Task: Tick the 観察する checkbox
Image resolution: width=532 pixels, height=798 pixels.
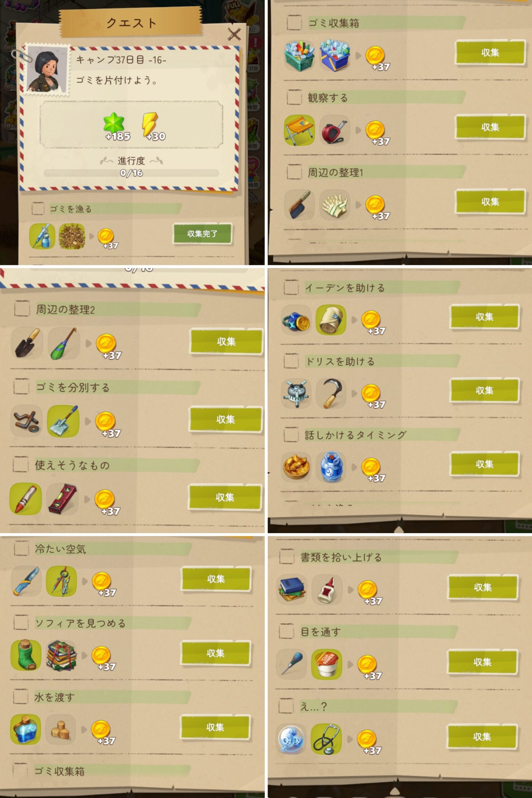Action: 294,98
